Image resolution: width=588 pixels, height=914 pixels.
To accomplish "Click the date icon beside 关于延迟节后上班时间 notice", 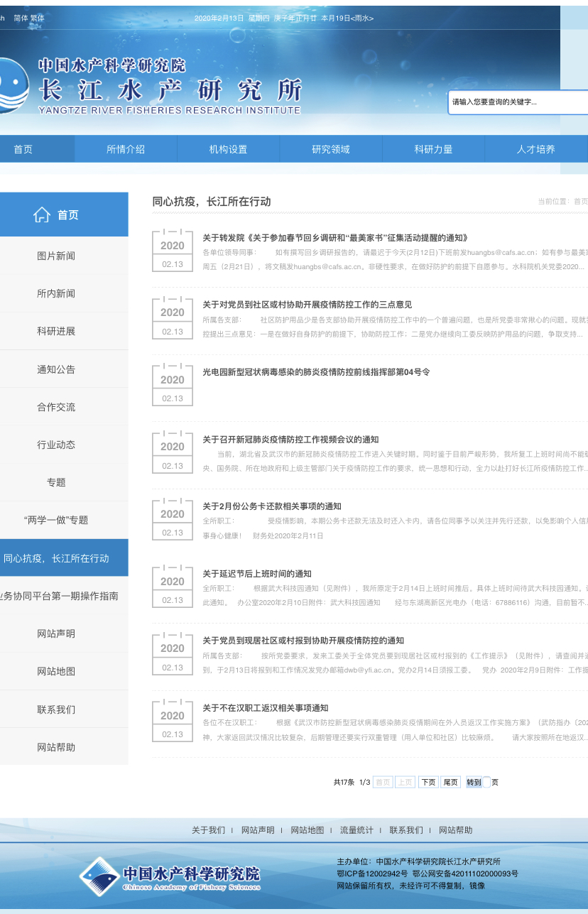I will 173,586.
